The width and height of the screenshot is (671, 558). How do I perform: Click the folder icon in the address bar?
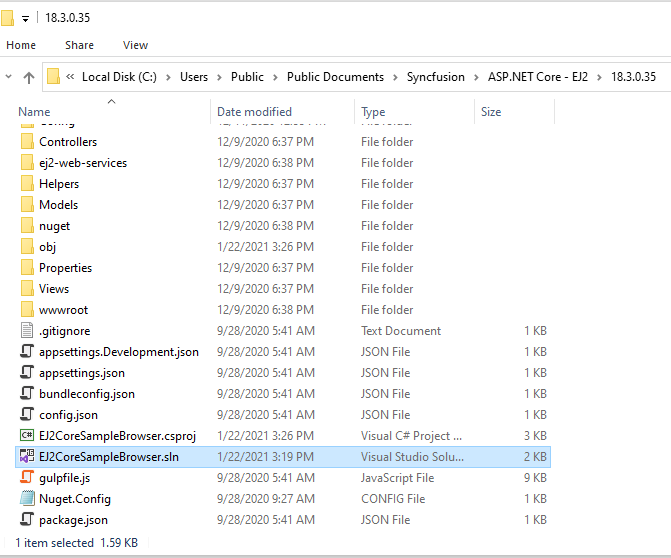pos(53,77)
